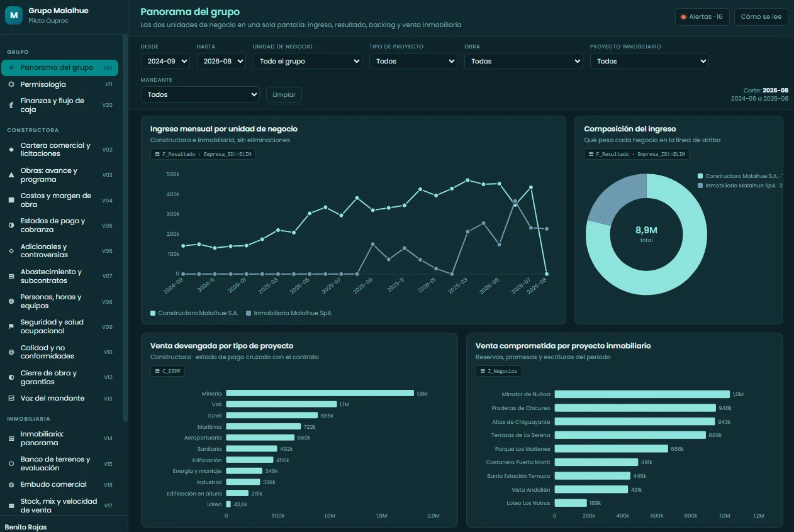The width and height of the screenshot is (794, 532).
Task: Open Finanzas y flujo de caja view
Action: coord(60,105)
